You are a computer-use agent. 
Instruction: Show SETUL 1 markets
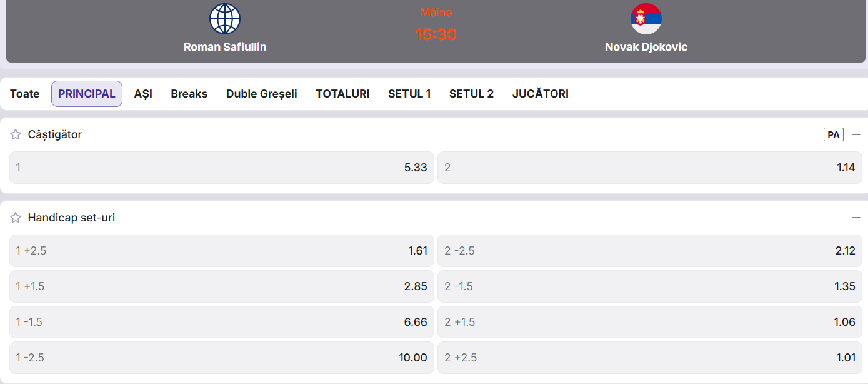(409, 94)
